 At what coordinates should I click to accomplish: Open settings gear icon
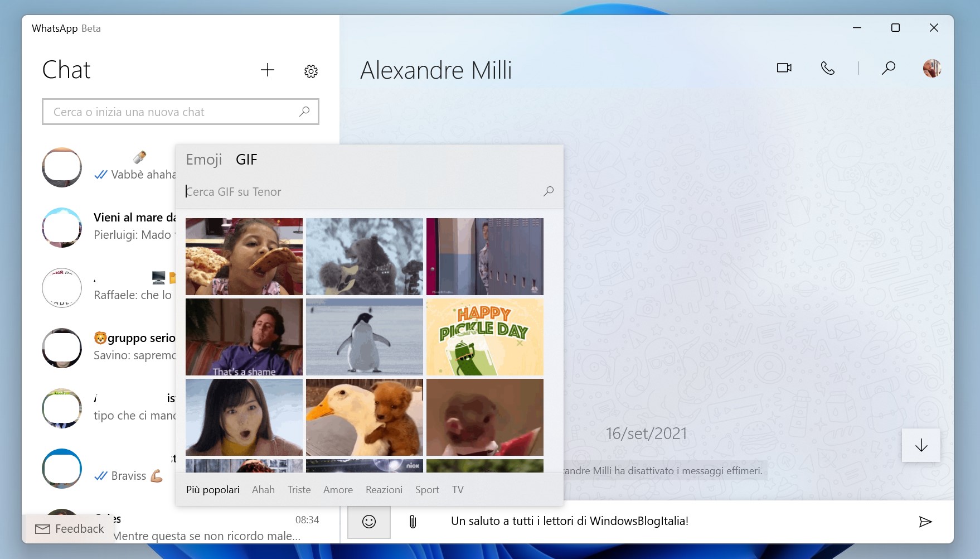311,71
